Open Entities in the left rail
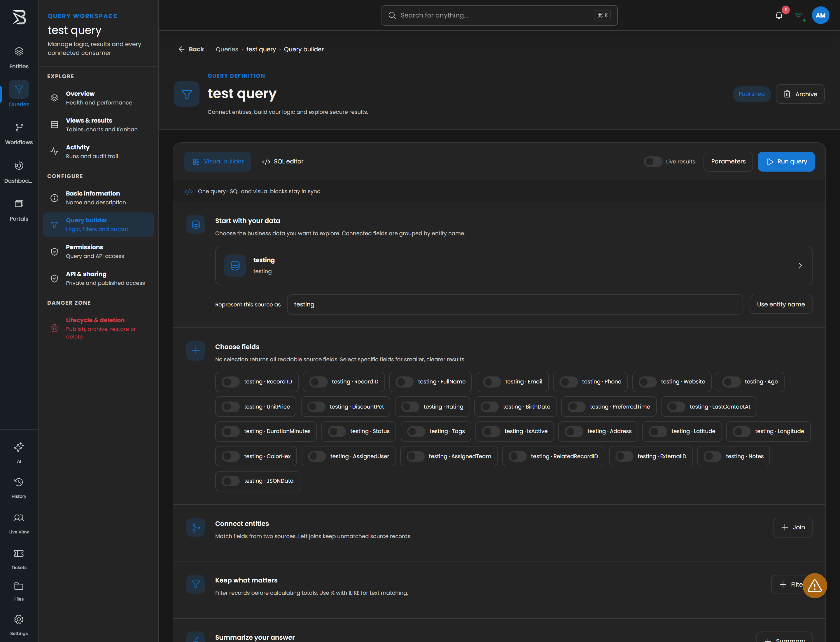Viewport: 840px width, 642px height. [x=19, y=58]
